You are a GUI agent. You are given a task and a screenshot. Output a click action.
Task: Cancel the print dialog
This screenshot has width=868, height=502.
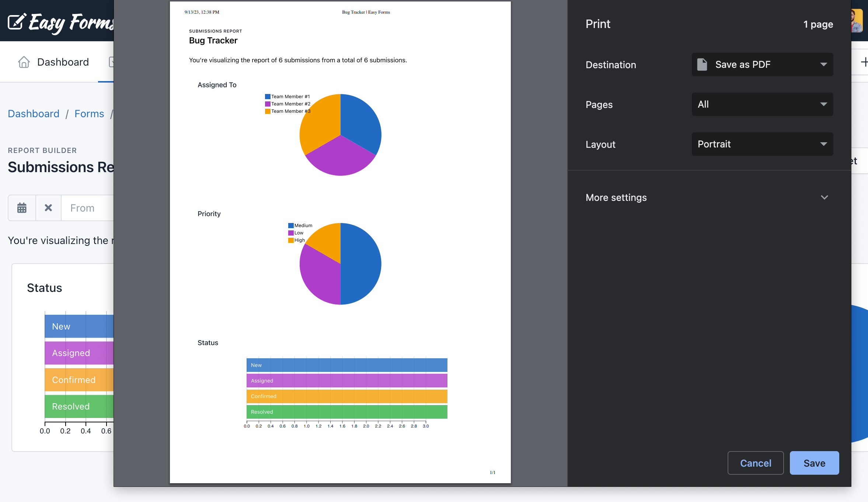[x=756, y=463]
